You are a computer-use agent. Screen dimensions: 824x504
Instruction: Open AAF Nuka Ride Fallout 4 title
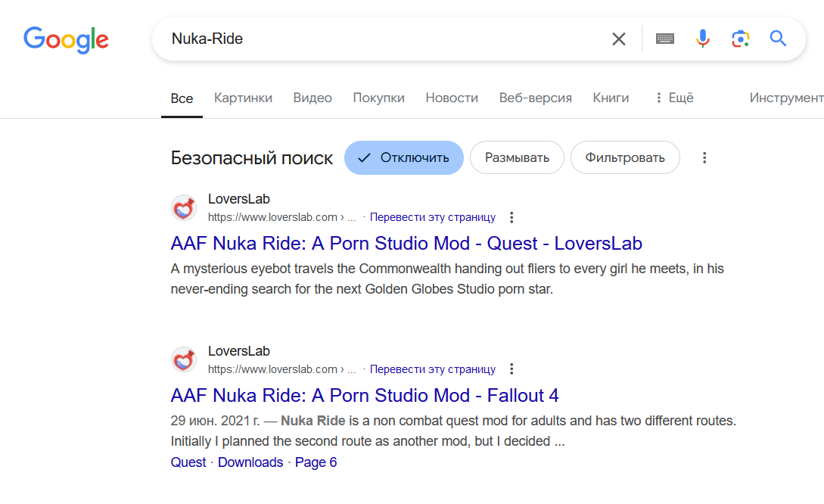365,395
